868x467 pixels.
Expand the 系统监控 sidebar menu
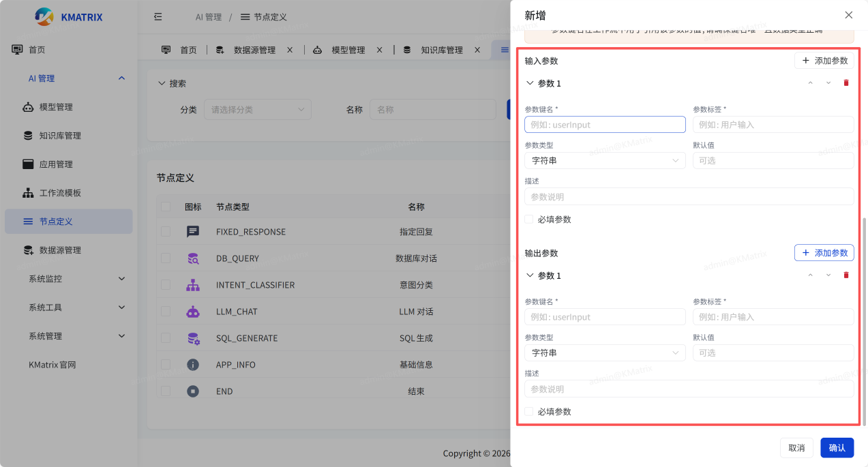pos(75,279)
